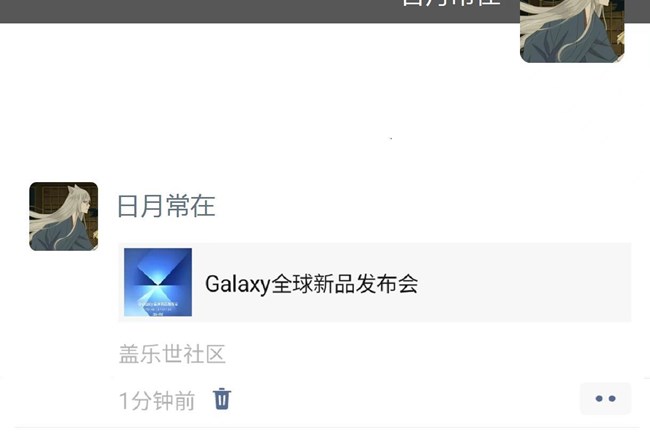This screenshot has height=434, width=650.
Task: Tap the empty space right of the trash icon
Action: (402, 400)
